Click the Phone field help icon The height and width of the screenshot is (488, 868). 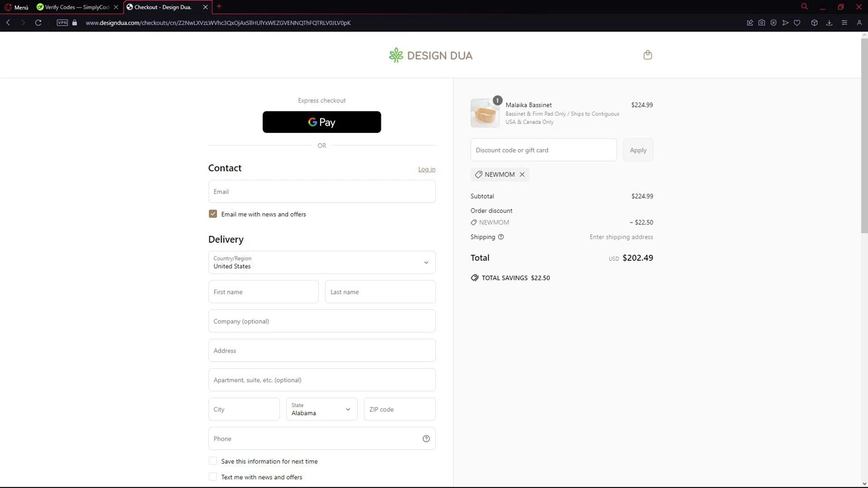click(426, 439)
